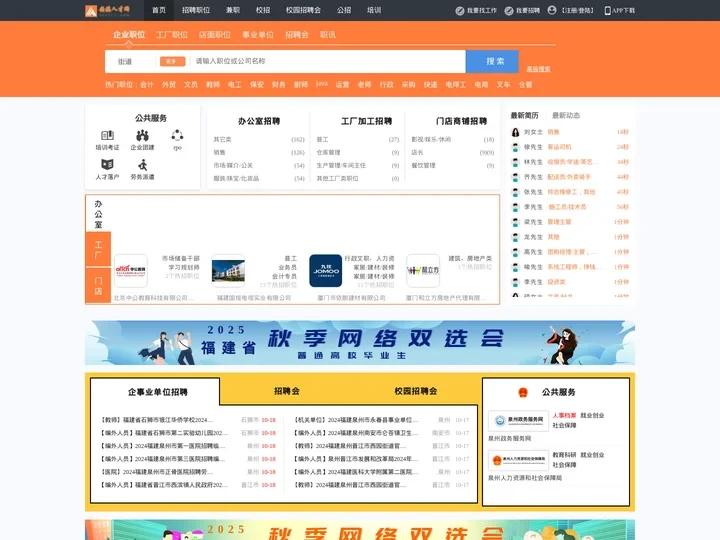Open the 高级搜索 link
720x540 pixels.
(x=538, y=69)
